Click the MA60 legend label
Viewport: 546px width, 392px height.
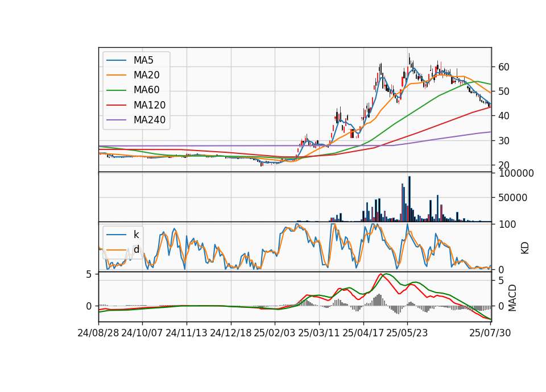(146, 90)
